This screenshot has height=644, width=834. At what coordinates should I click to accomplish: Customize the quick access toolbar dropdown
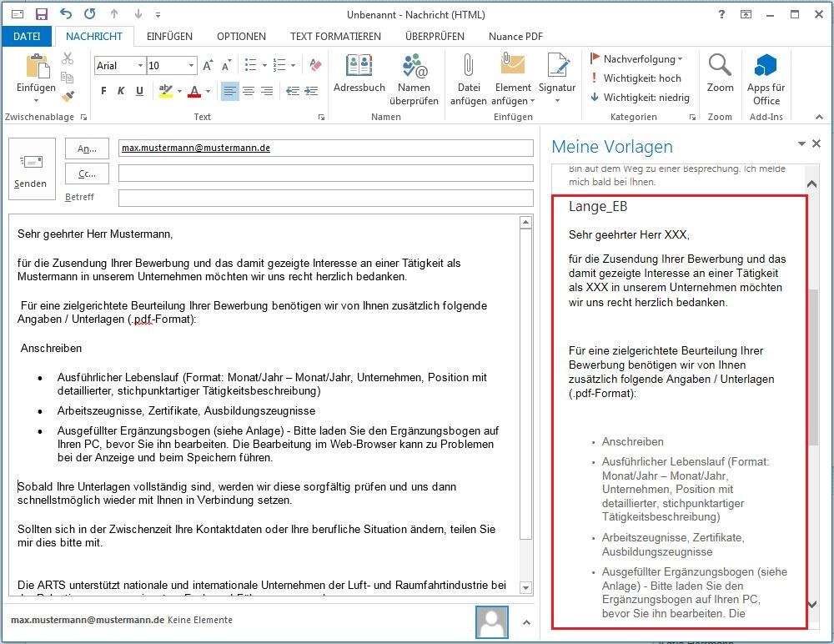[x=158, y=15]
